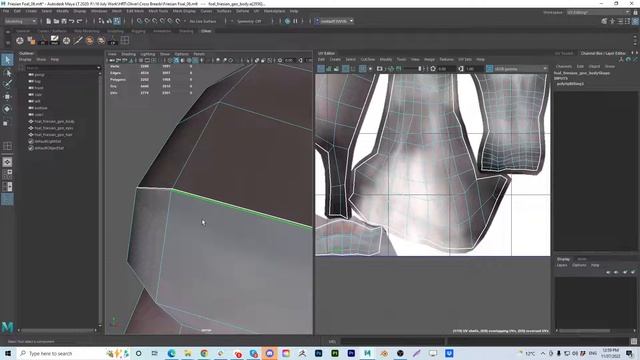The width and height of the screenshot is (640, 360).
Task: Enable Select by Hierarchy mode
Action: (101, 21)
